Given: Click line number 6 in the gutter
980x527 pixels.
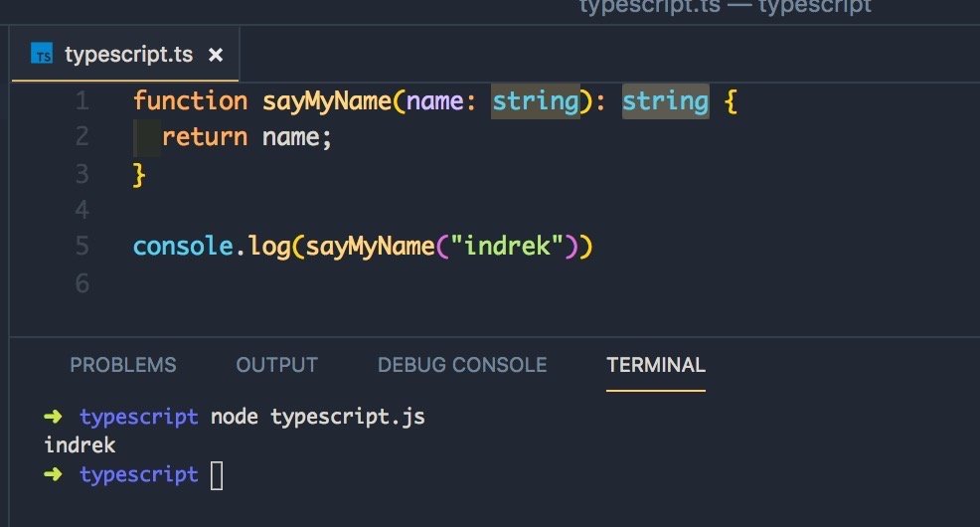Looking at the screenshot, I should [82, 283].
